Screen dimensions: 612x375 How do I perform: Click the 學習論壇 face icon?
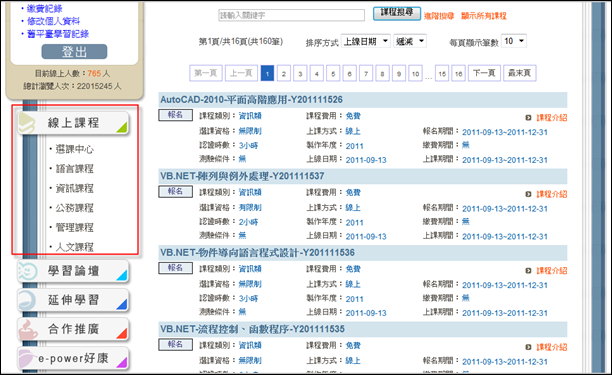click(x=28, y=271)
